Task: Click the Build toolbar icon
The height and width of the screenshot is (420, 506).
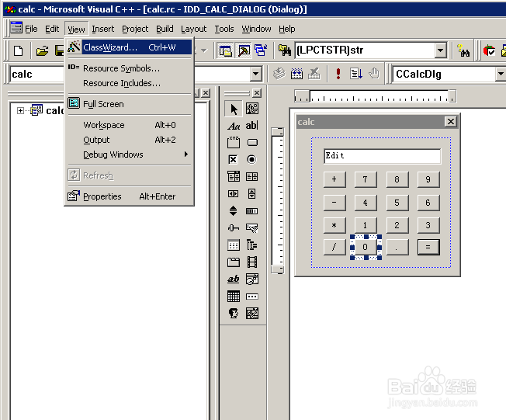Action: tap(296, 74)
